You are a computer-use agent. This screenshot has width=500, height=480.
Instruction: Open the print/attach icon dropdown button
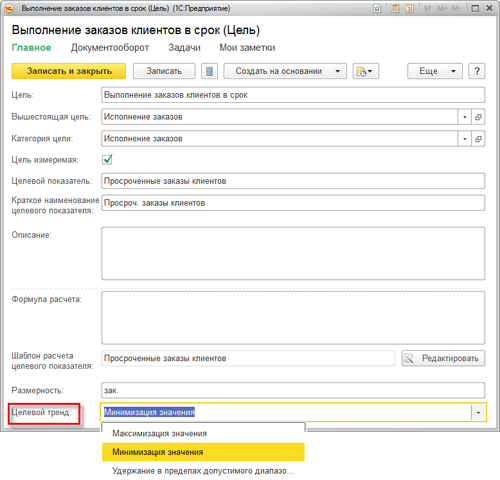click(x=366, y=71)
